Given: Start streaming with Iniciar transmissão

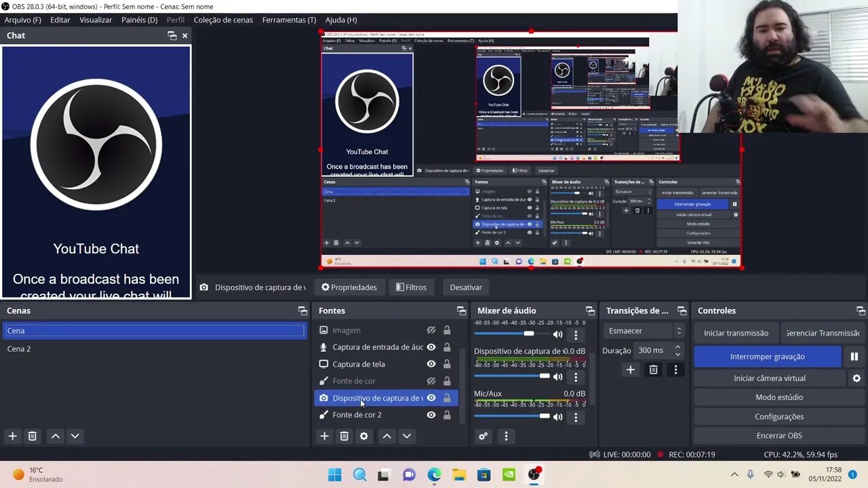Looking at the screenshot, I should (x=736, y=333).
